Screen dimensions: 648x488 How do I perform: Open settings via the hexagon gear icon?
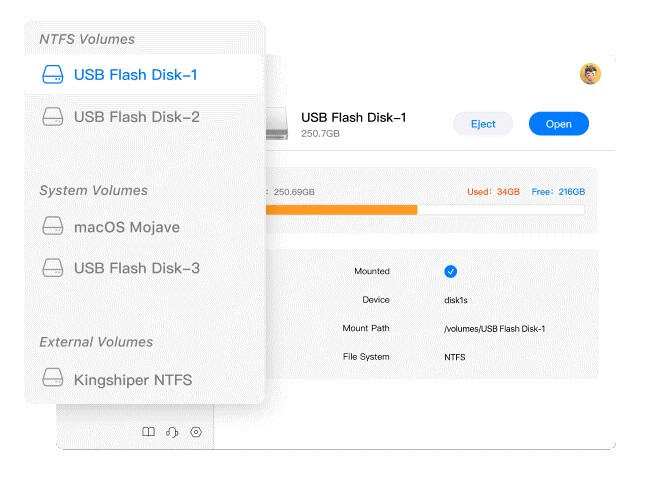[x=196, y=432]
